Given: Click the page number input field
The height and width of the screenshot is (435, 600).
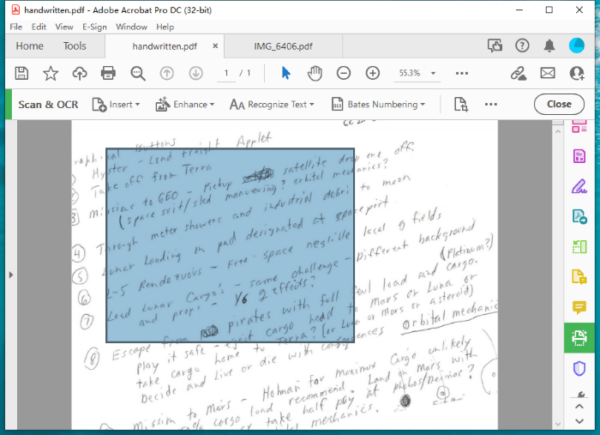Looking at the screenshot, I should [226, 73].
